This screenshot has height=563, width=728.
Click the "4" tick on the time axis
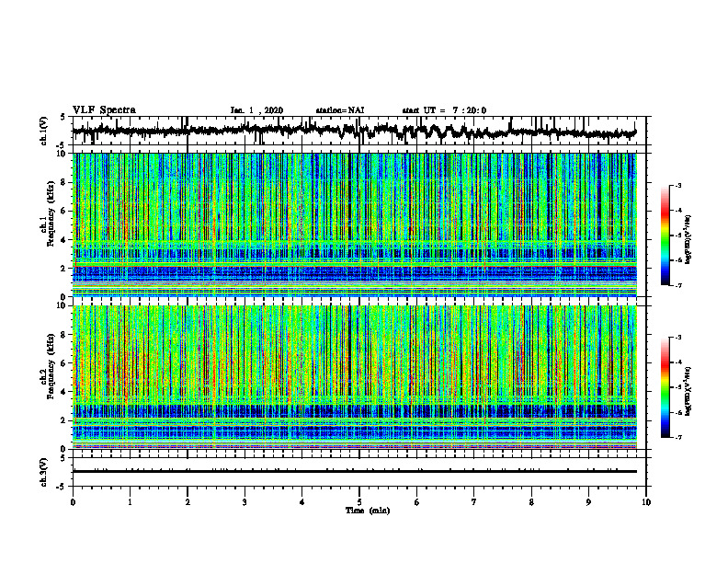(302, 502)
